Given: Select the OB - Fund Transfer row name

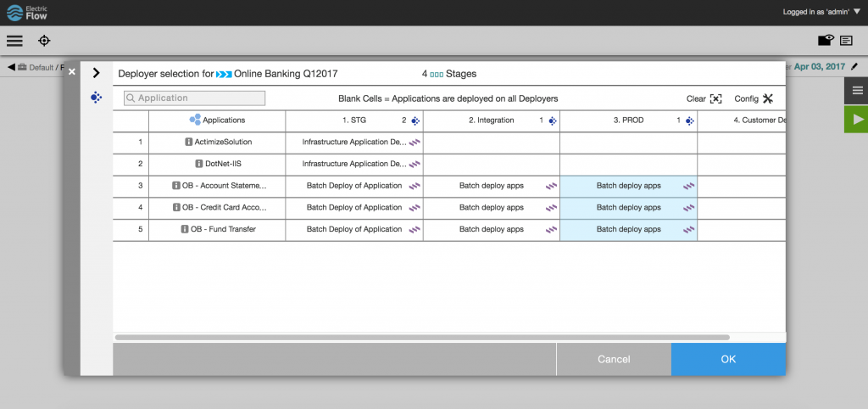Looking at the screenshot, I should pyautogui.click(x=223, y=229).
